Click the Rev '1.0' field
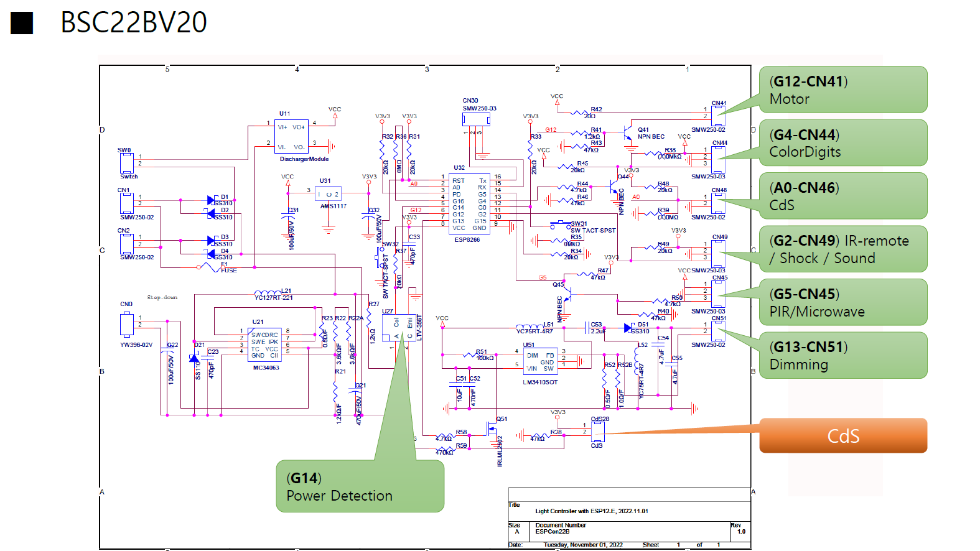 click(741, 532)
